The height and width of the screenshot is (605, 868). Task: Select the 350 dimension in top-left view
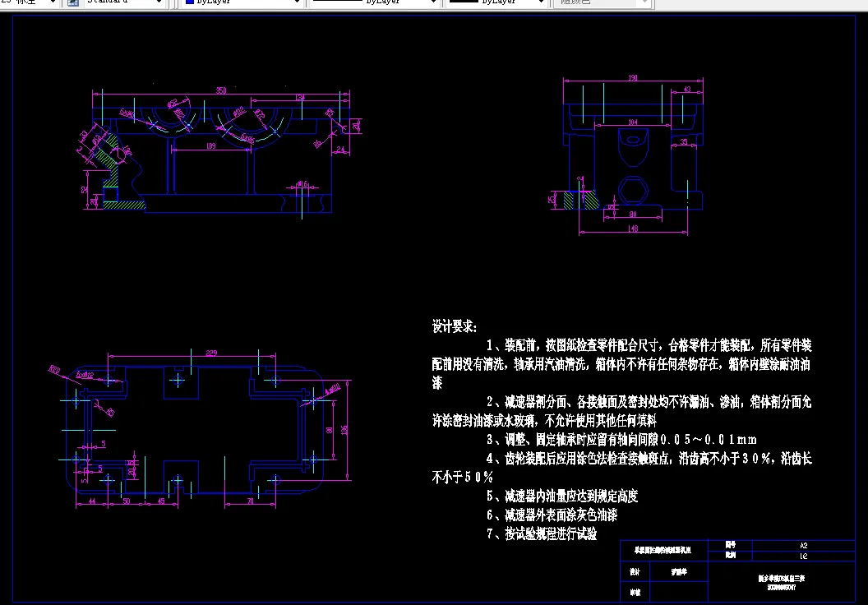(221, 90)
